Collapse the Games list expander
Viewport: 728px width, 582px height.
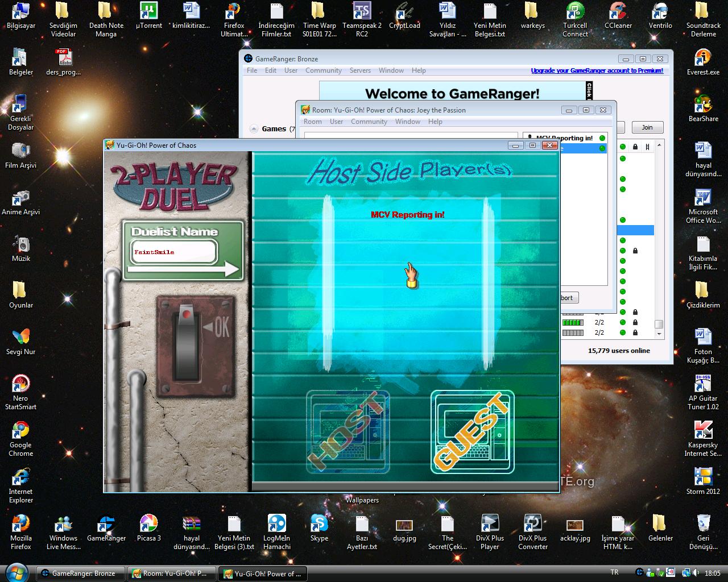(253, 129)
